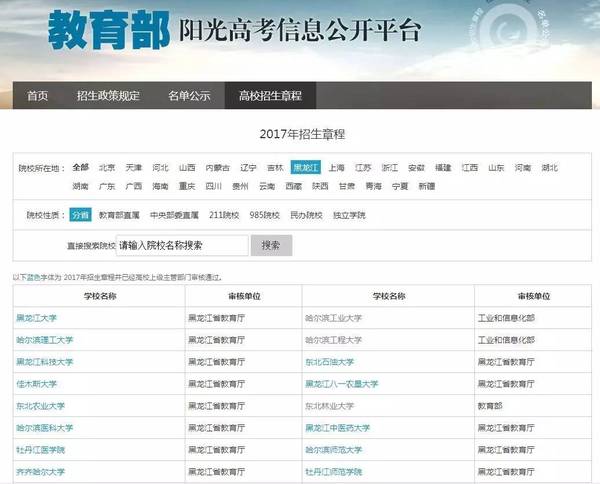Filter schools by 山西
This screenshot has height=484, width=600.
187,168
